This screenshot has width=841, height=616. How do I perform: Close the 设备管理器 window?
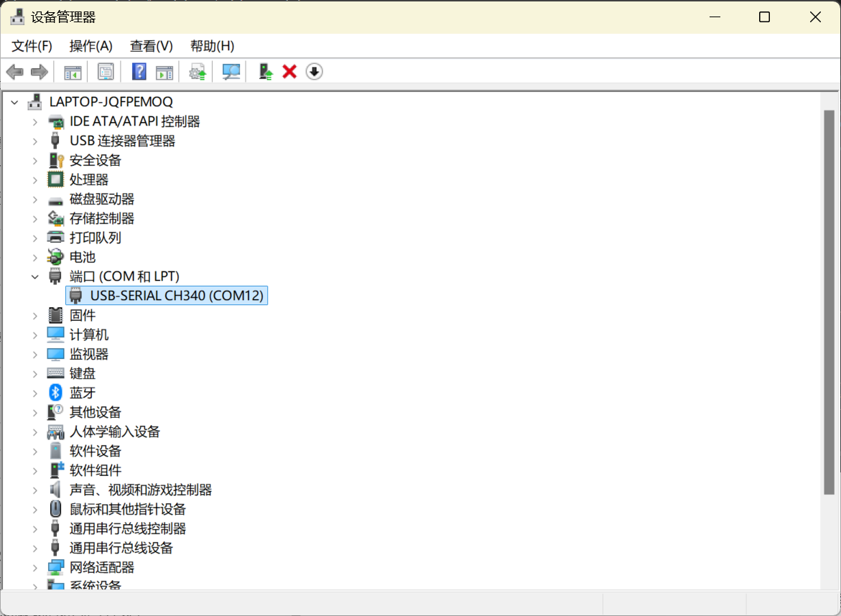(x=815, y=17)
